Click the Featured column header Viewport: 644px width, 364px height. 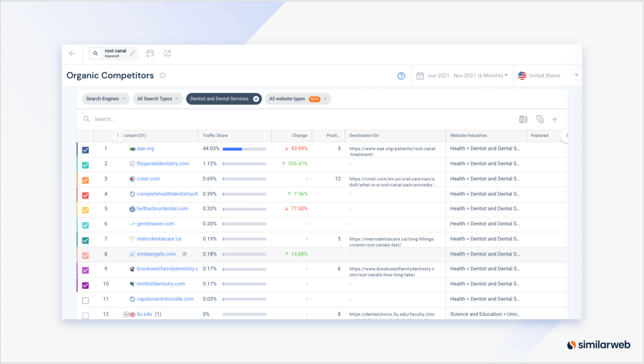(539, 136)
